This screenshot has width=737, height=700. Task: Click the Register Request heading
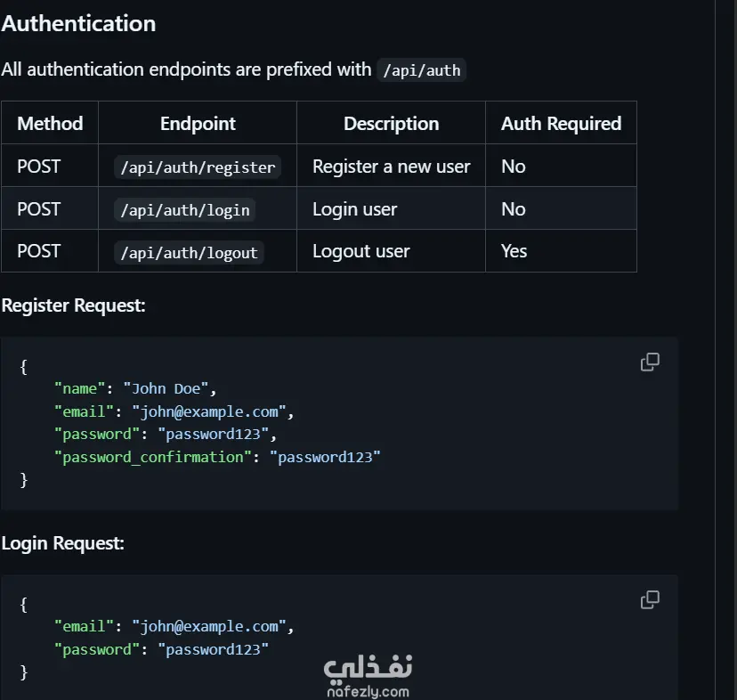[73, 305]
